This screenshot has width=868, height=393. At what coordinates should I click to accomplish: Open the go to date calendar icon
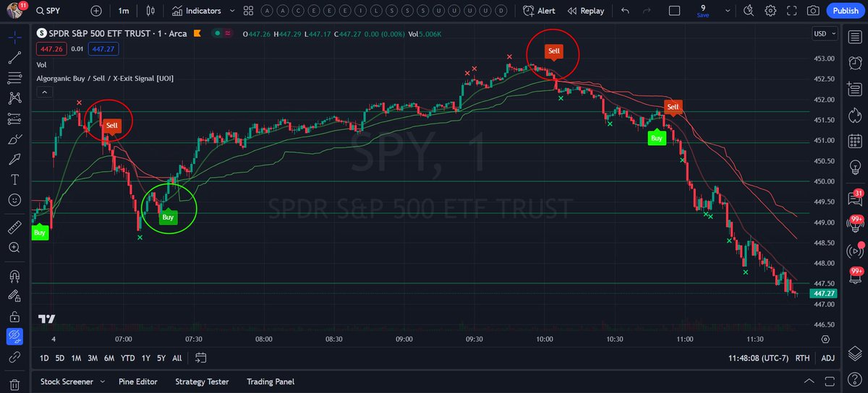coord(201,358)
